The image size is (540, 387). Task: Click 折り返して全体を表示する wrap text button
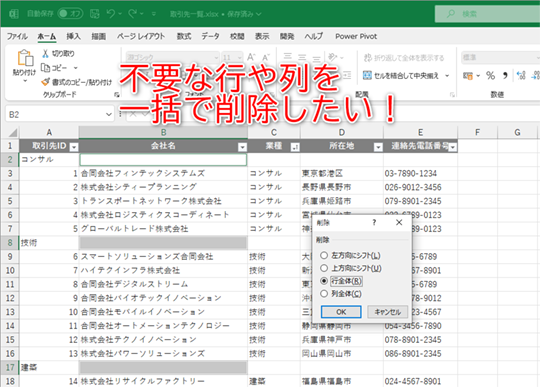pyautogui.click(x=404, y=57)
